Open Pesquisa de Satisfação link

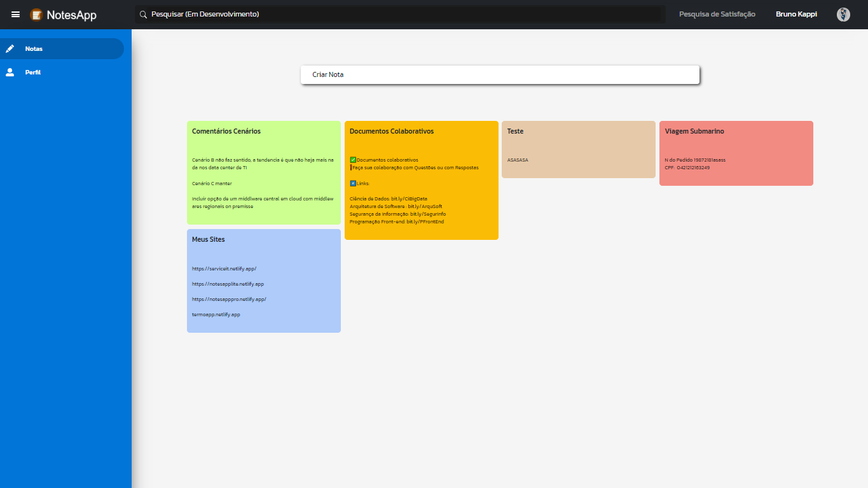[x=717, y=14]
